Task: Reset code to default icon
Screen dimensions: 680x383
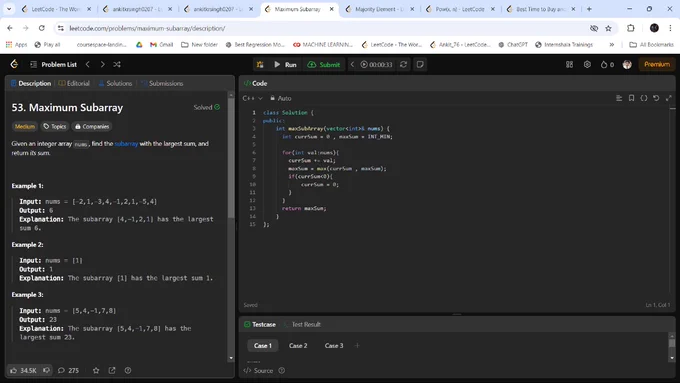Action: [656, 98]
